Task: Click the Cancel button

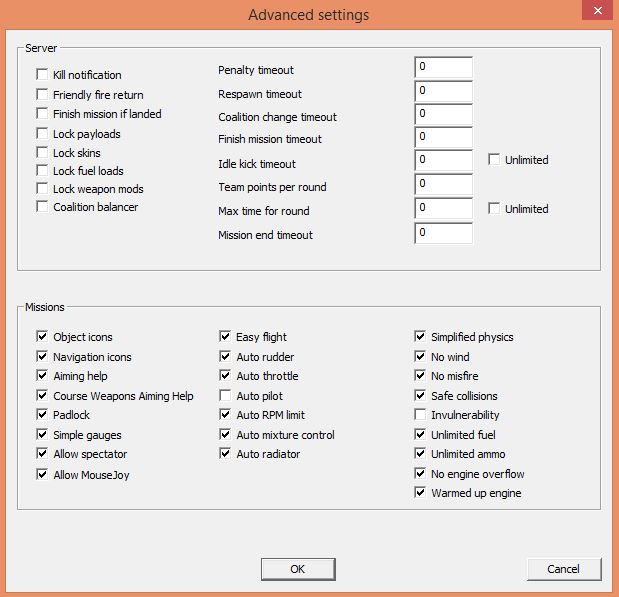Action: coord(564,569)
